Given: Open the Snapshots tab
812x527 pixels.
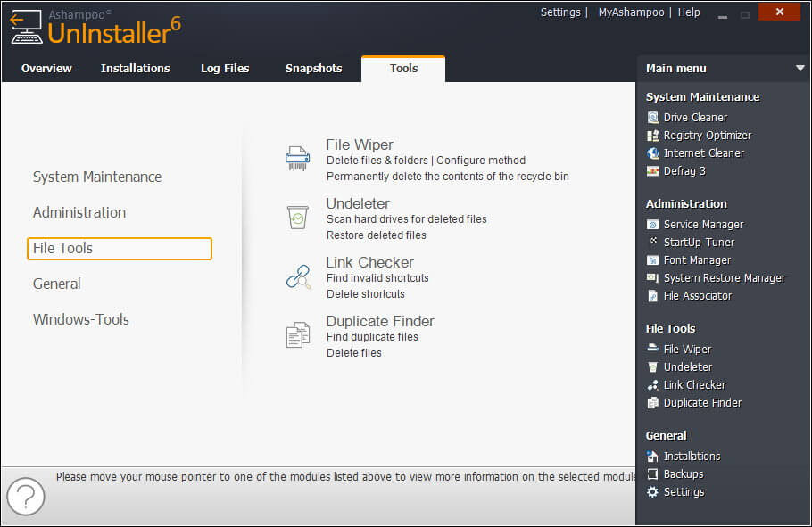Looking at the screenshot, I should point(313,69).
